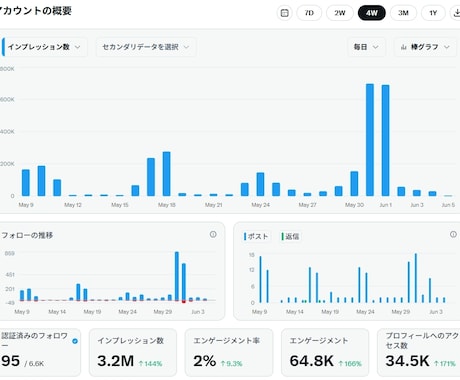Select the エンゲージメント率 2% stat card
The image size is (460, 380).
coord(229,352)
